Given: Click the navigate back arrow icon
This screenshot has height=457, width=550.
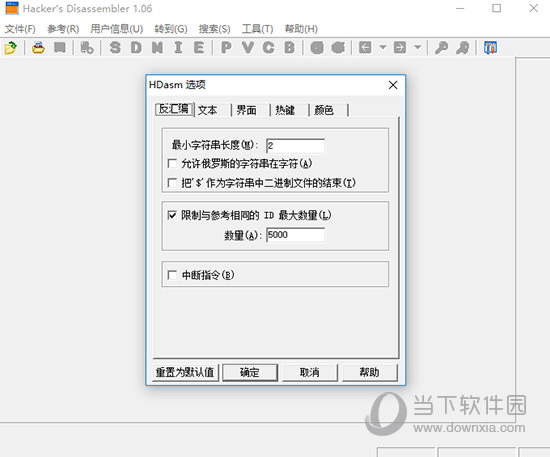Looking at the screenshot, I should 365,47.
